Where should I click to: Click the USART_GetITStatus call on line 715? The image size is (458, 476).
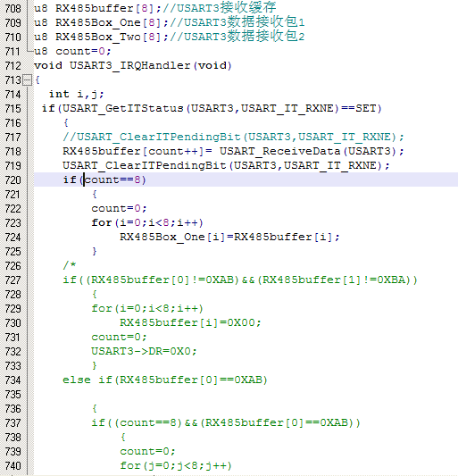coord(122,108)
